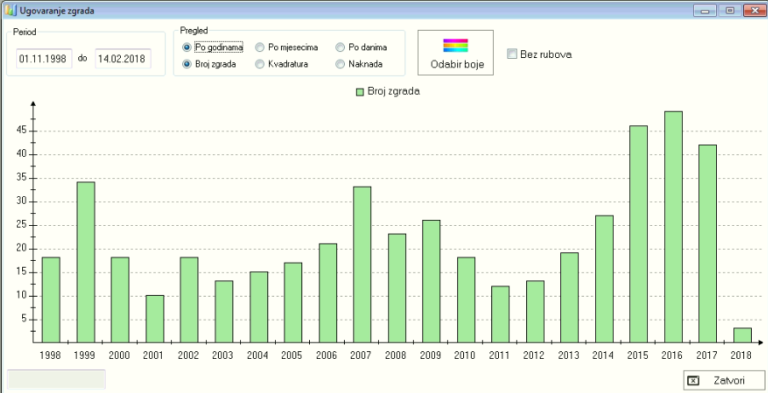
Task: Click the 1998 bar in the chart
Action: [51, 300]
